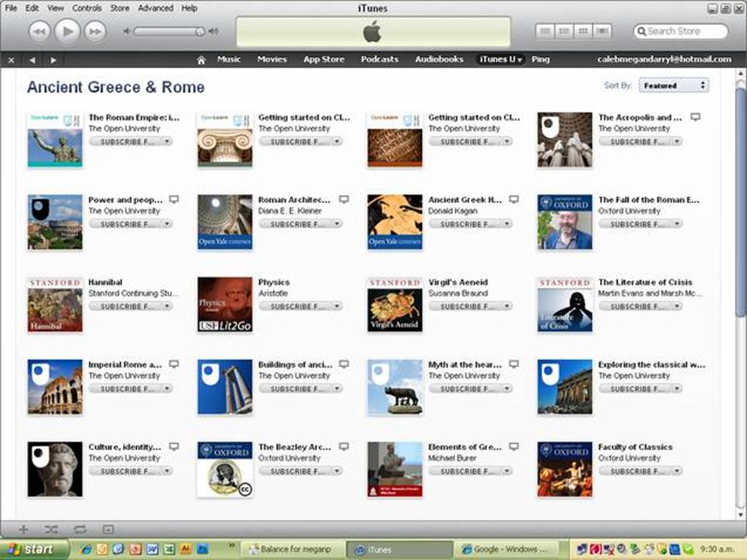Viewport: 747px width, 560px height.
Task: Switch to Cover Flow view button
Action: click(602, 31)
